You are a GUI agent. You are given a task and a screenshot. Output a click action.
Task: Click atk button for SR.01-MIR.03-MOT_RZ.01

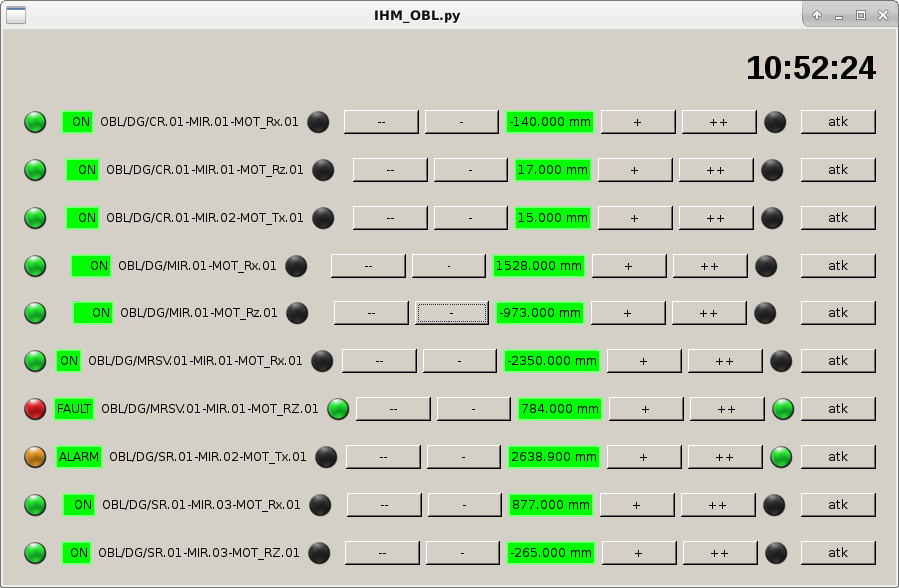coord(838,553)
